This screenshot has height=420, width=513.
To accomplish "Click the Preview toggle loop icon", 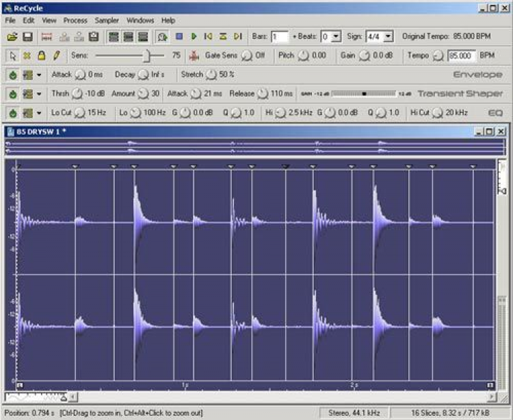I will point(162,36).
